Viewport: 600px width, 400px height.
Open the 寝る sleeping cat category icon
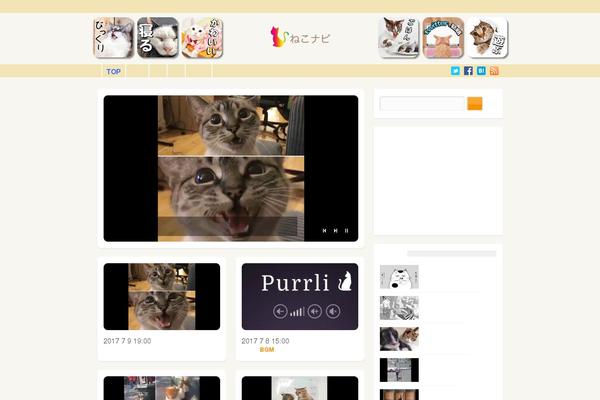(x=158, y=38)
